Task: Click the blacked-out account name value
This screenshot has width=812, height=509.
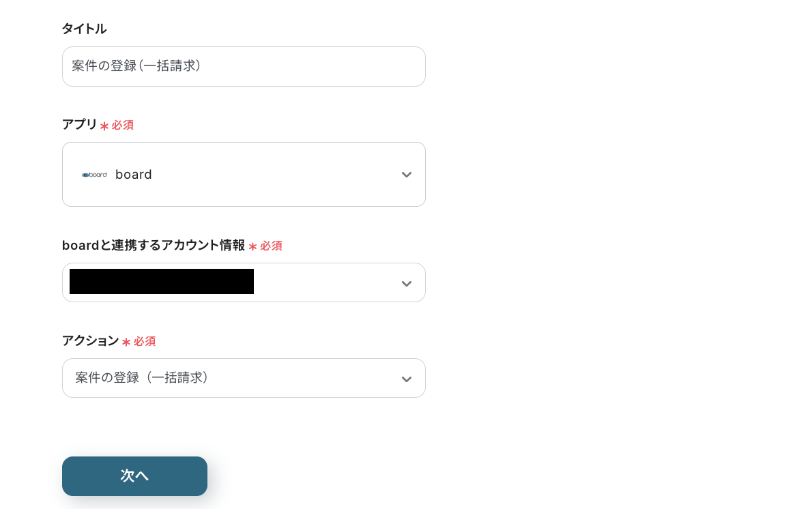Action: (162, 281)
